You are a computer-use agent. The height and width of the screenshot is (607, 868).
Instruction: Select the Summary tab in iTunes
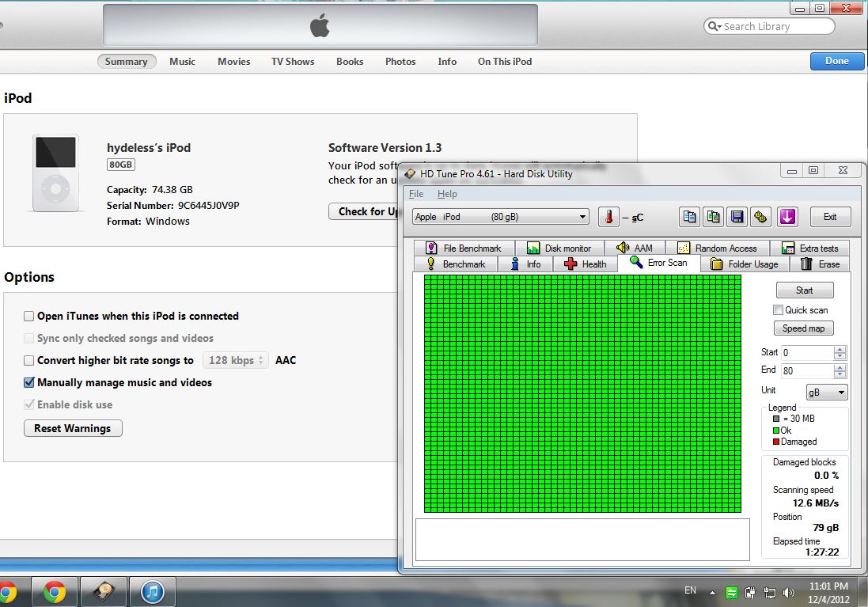tap(127, 62)
